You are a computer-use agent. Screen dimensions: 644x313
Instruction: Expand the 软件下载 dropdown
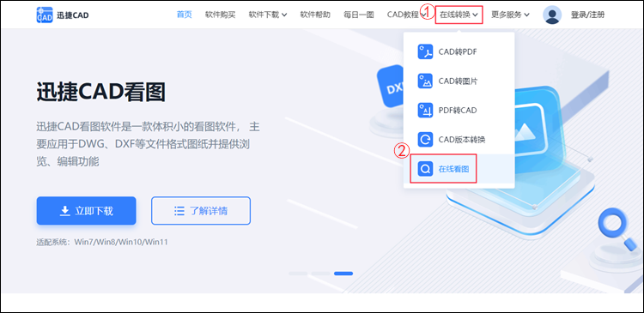tap(268, 15)
